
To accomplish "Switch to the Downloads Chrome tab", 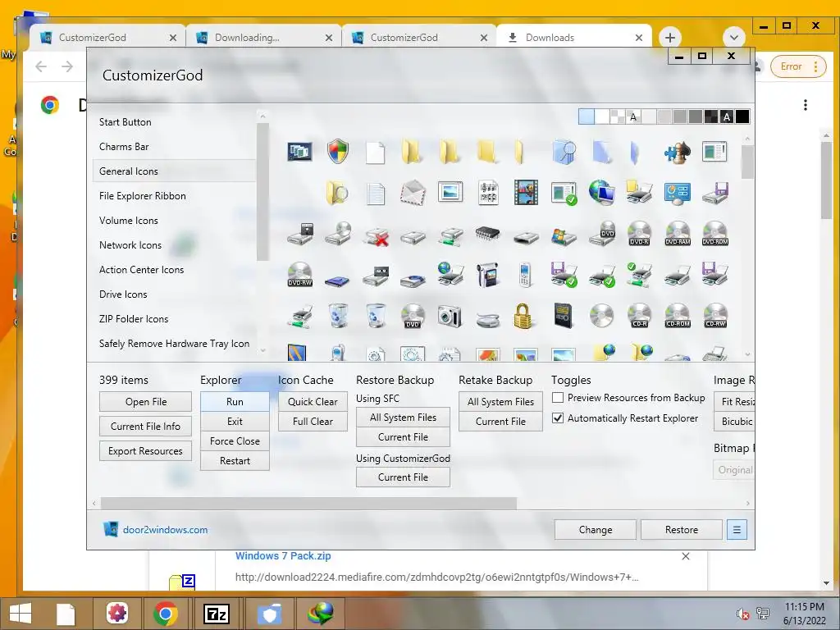I will pyautogui.click(x=574, y=38).
